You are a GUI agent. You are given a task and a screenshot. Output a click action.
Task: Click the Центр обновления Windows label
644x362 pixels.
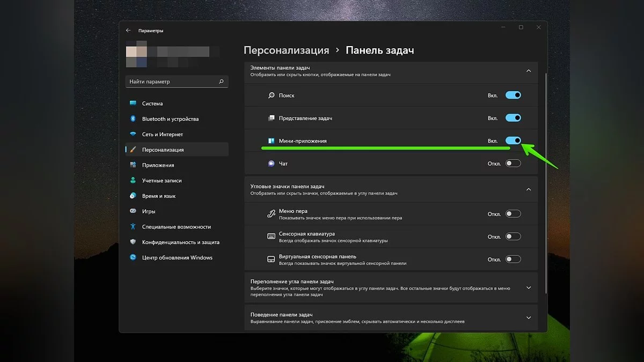[x=177, y=257]
